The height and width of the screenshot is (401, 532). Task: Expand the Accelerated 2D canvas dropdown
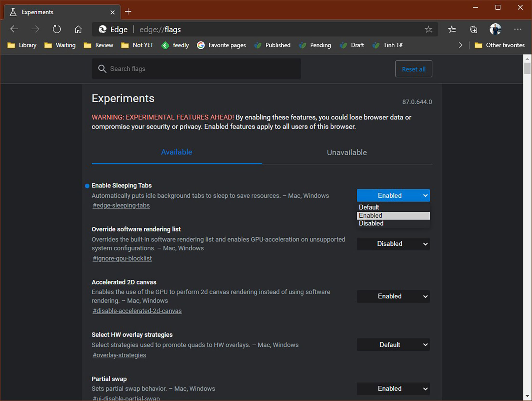pos(393,296)
